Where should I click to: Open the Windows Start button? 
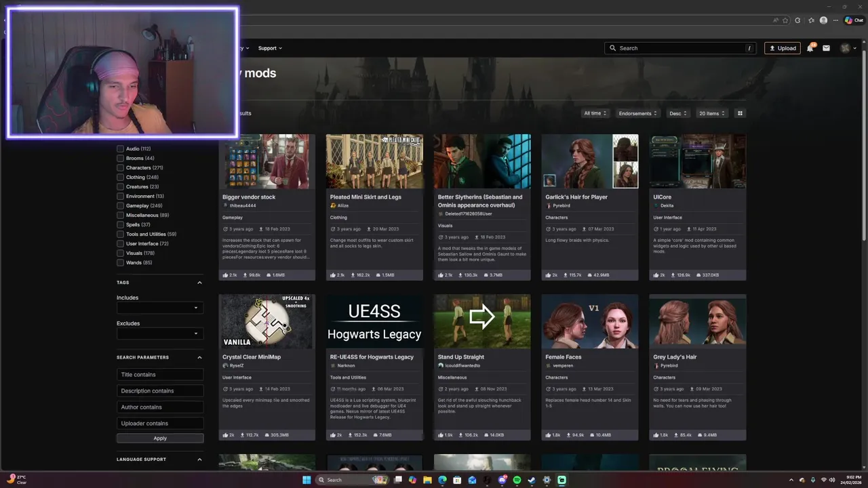point(307,480)
